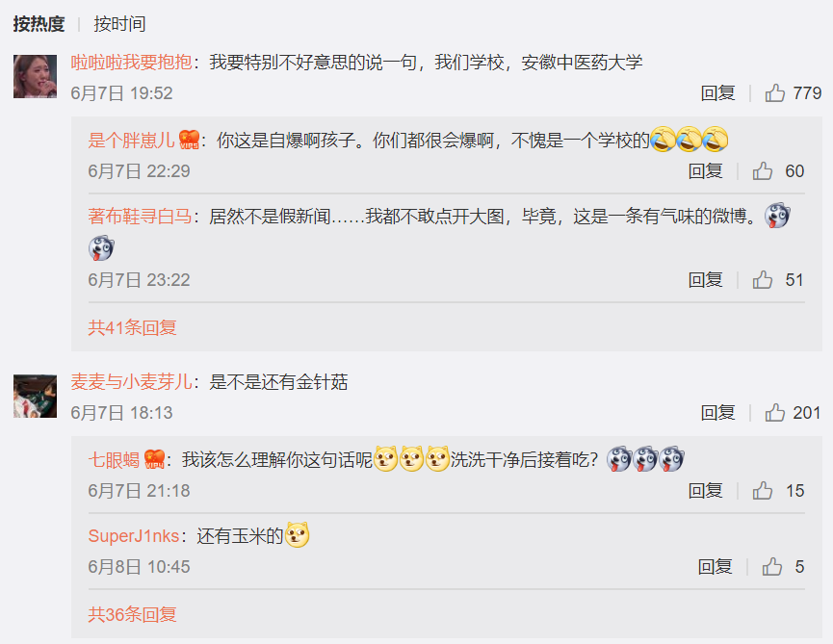The height and width of the screenshot is (644, 833).
Task: Click thumbs-up on the reply with 60 likes
Action: 763,171
